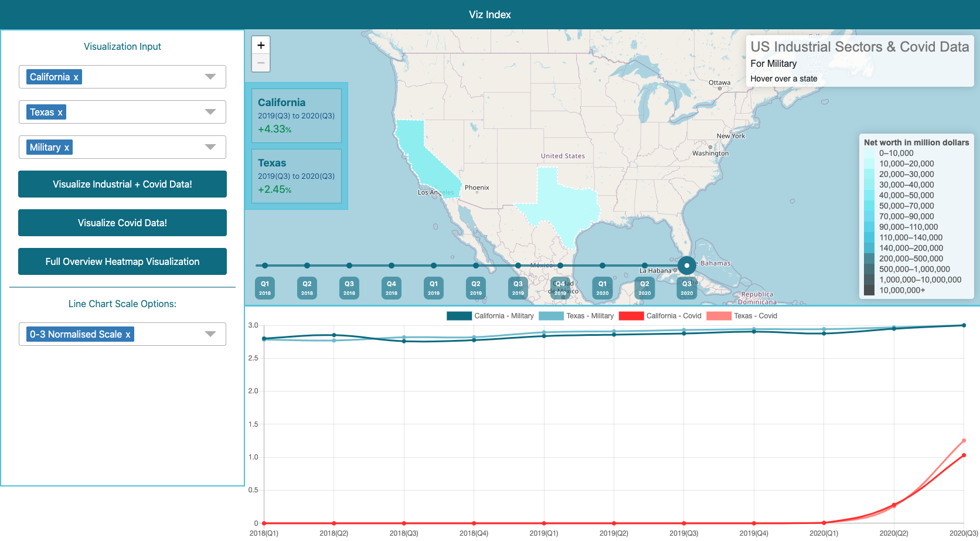
Task: Remove the 0-3 Normalised Scale tag
Action: [x=128, y=334]
